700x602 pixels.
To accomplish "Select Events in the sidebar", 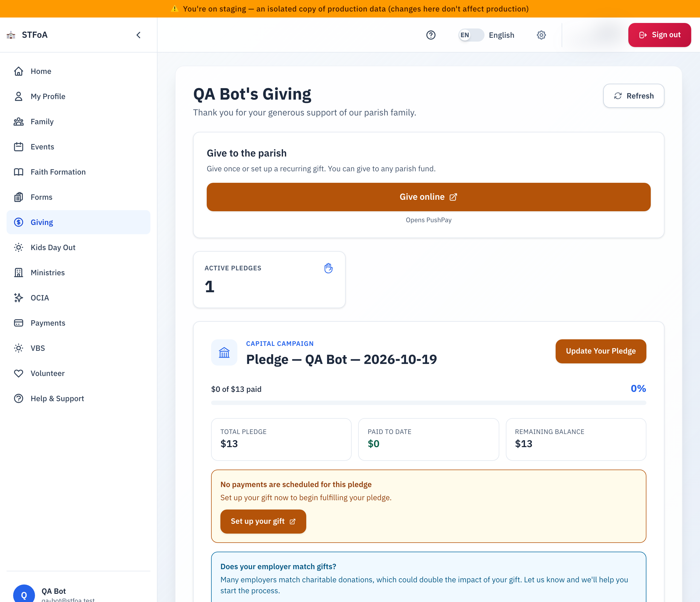I will point(78,147).
